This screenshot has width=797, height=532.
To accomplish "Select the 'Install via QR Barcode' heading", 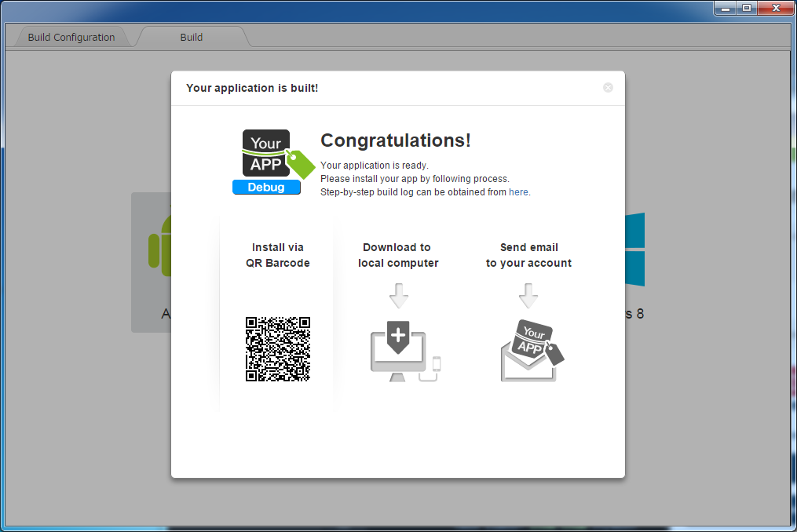I will click(277, 255).
